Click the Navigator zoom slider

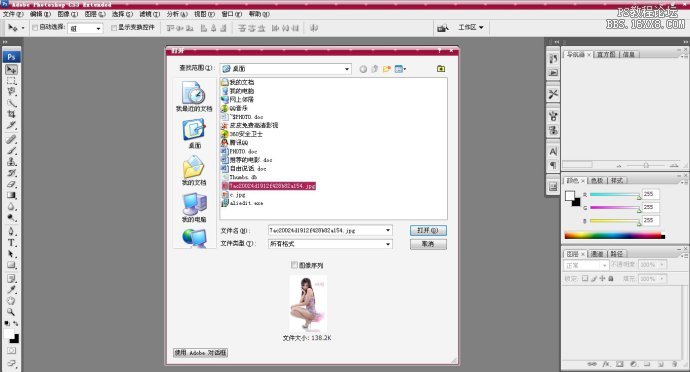point(646,166)
